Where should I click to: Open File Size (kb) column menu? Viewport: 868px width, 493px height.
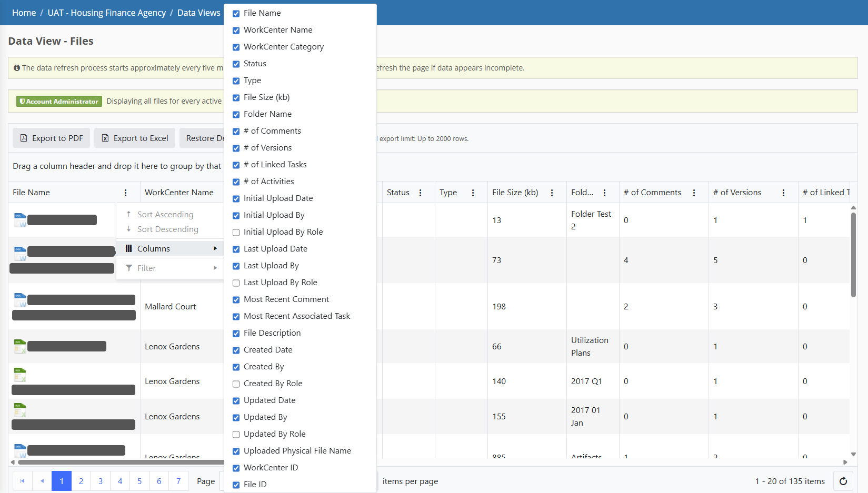click(552, 193)
